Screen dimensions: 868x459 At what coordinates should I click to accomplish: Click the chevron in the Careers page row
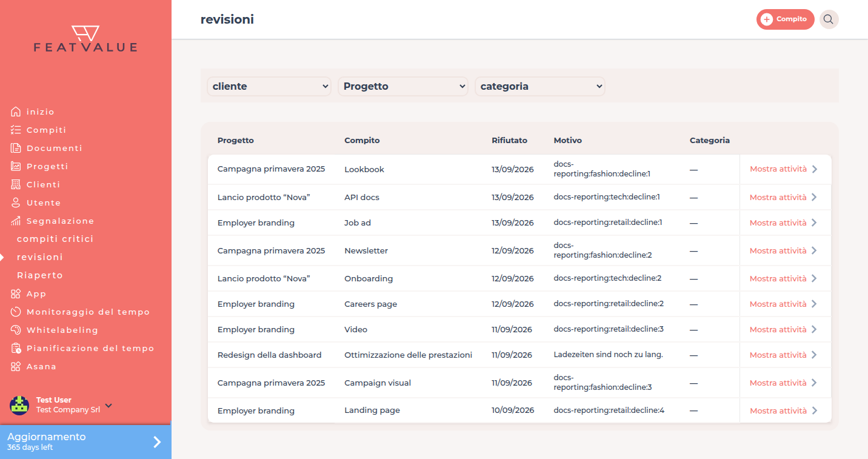815,304
